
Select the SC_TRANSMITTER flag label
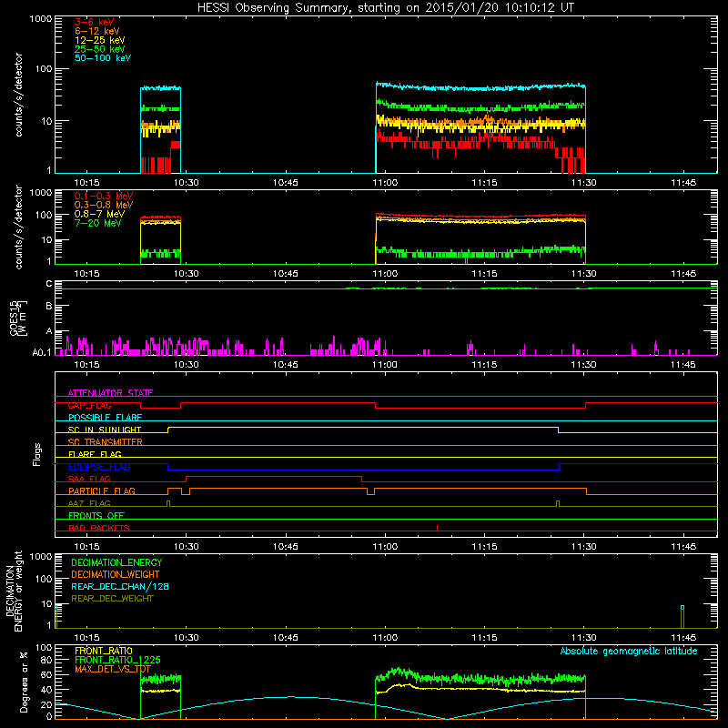(x=105, y=442)
